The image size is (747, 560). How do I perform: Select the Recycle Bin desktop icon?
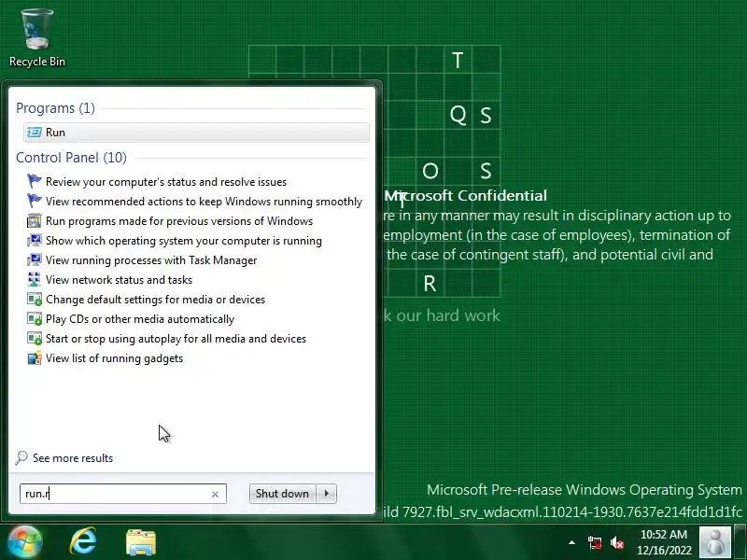coord(37,38)
